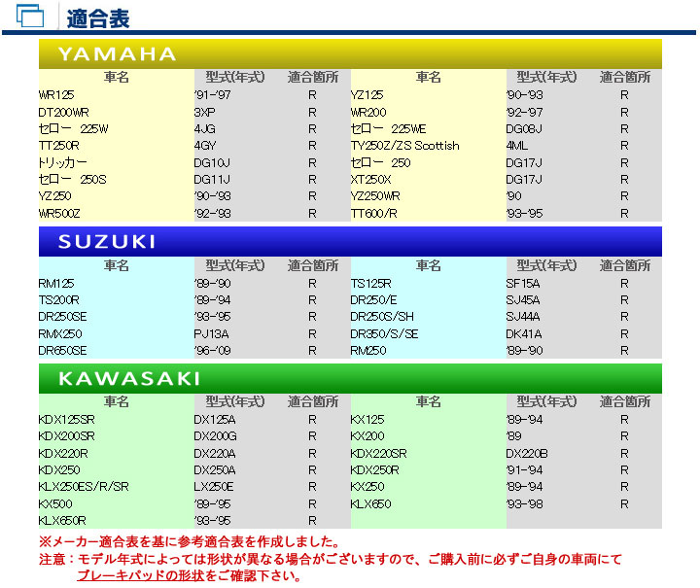Viewport: 700px width, 588px height.
Task: Click the KLX650 model name
Action: click(x=370, y=503)
